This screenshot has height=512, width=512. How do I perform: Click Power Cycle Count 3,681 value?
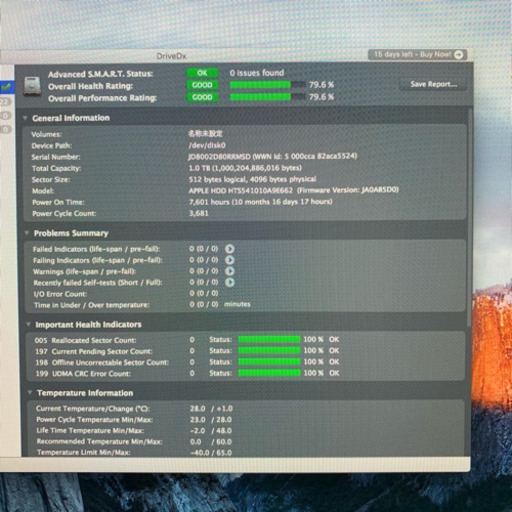(x=199, y=213)
